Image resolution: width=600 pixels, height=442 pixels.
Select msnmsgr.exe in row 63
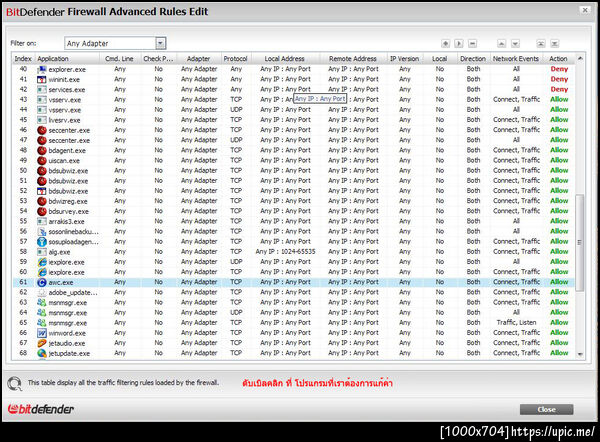(x=67, y=303)
